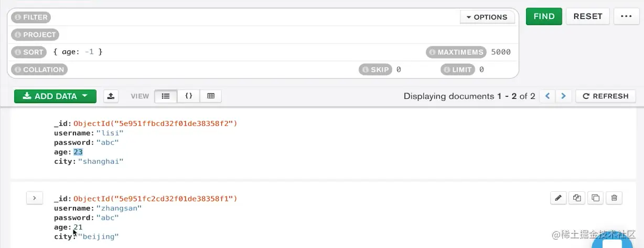Click the "Displaying documents 1 - 2 of 2" text
The width and height of the screenshot is (644, 248).
click(x=469, y=96)
